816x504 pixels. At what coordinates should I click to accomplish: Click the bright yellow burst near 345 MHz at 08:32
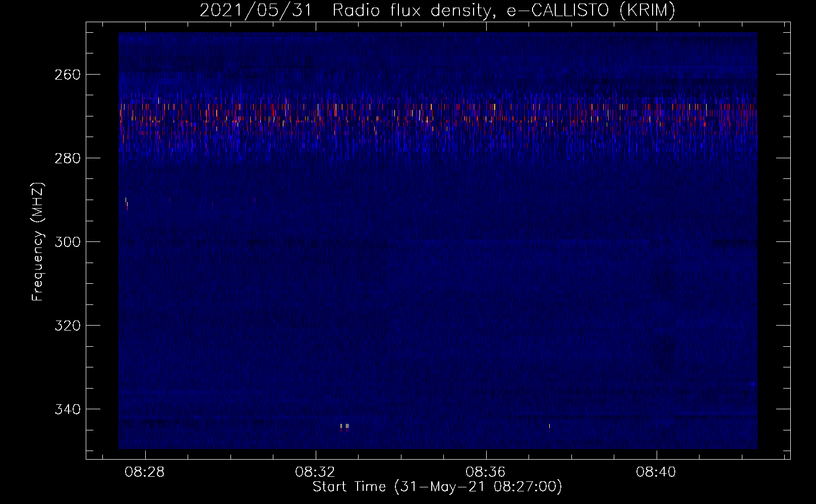[x=344, y=427]
